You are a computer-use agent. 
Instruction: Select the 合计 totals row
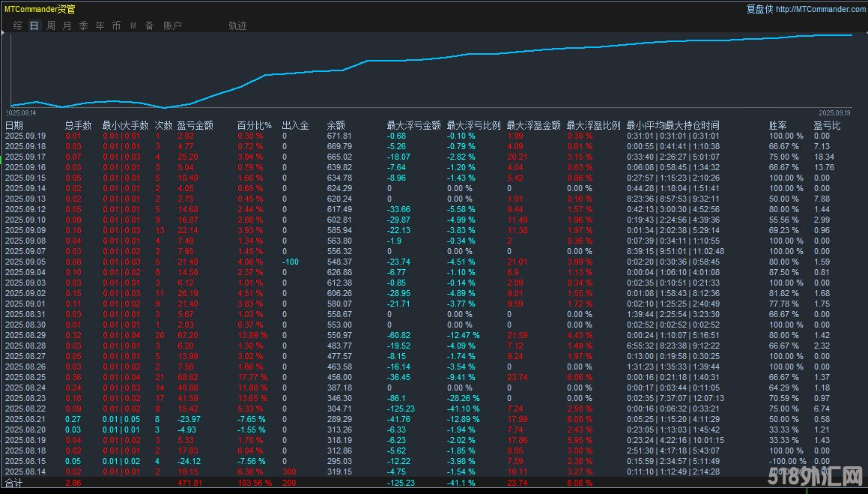pyautogui.click(x=16, y=483)
